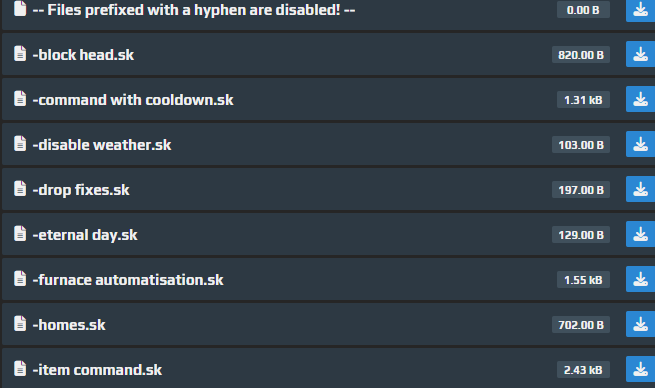655x388 pixels.
Task: Download the -disable weather.sk file
Action: pos(640,145)
